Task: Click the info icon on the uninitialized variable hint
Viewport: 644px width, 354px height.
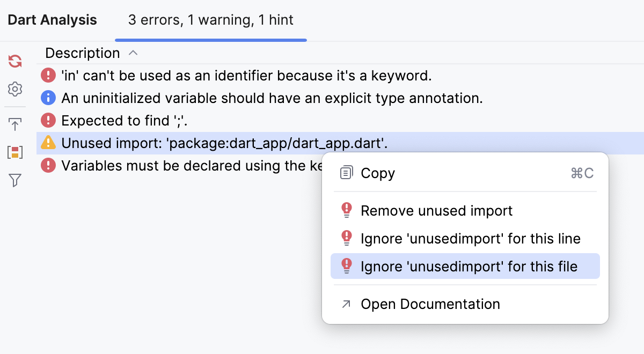Action: point(48,98)
